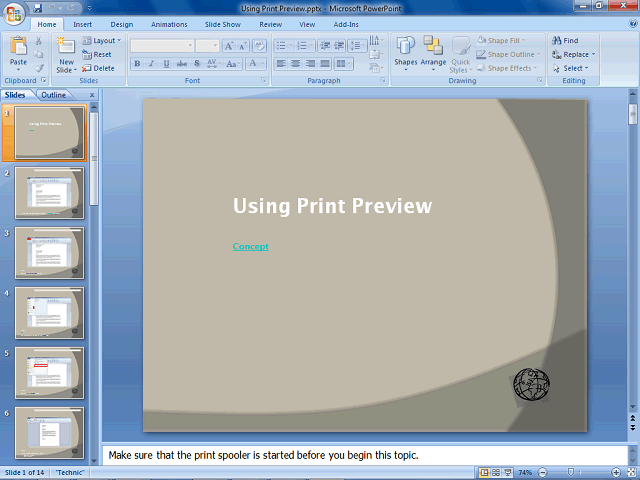Open the font size combo box

207,46
